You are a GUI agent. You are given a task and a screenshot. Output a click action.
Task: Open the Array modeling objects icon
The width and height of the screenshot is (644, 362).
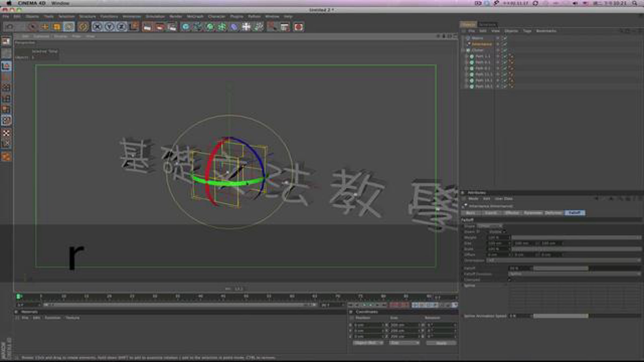pyautogui.click(x=222, y=27)
